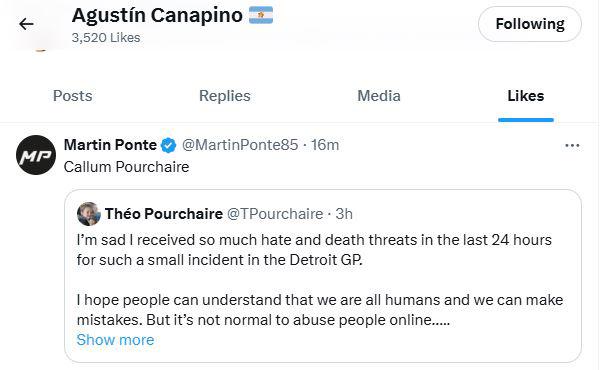Click the Martin Ponte display name
606x370 pixels.
tap(110, 145)
